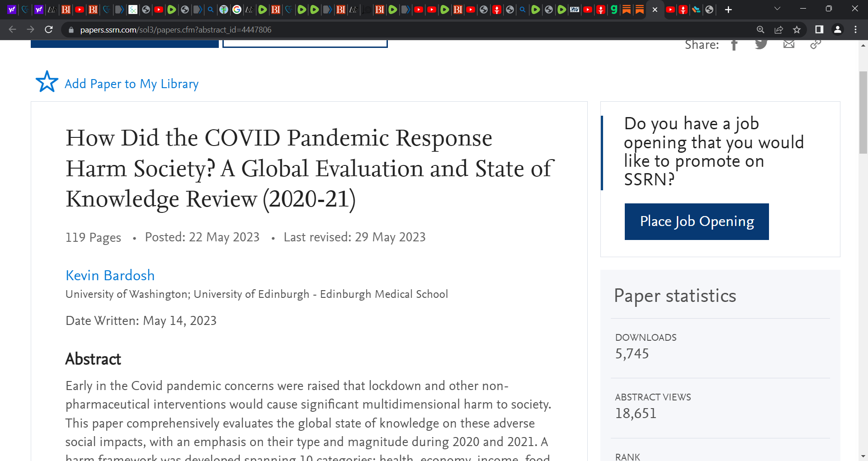Click the downloads count 5,745

(632, 353)
